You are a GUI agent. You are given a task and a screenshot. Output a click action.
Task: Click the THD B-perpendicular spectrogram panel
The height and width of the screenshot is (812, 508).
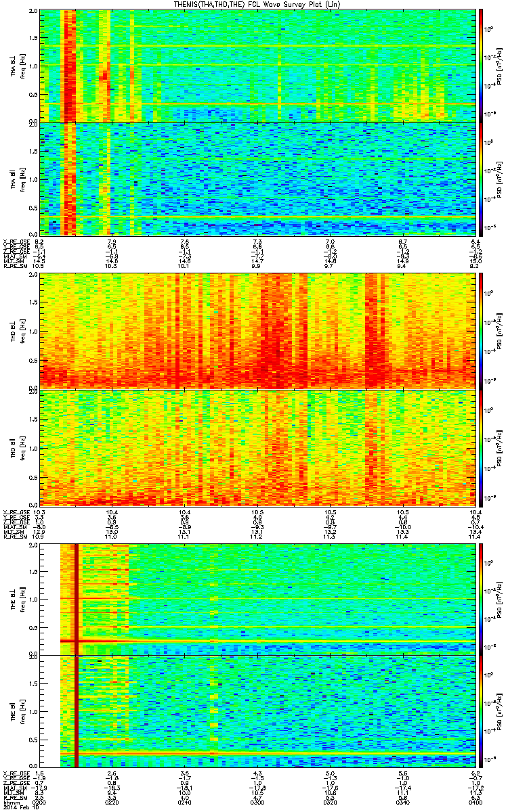pos(257,330)
